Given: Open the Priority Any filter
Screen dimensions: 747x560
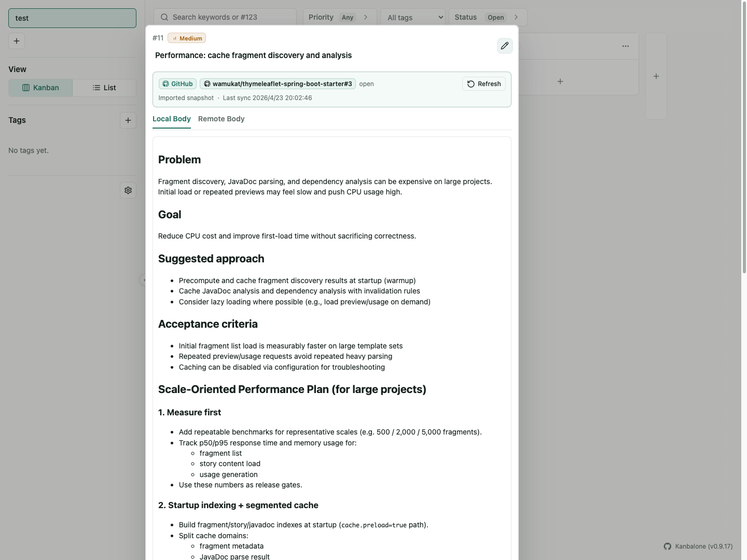Looking at the screenshot, I should tap(339, 17).
